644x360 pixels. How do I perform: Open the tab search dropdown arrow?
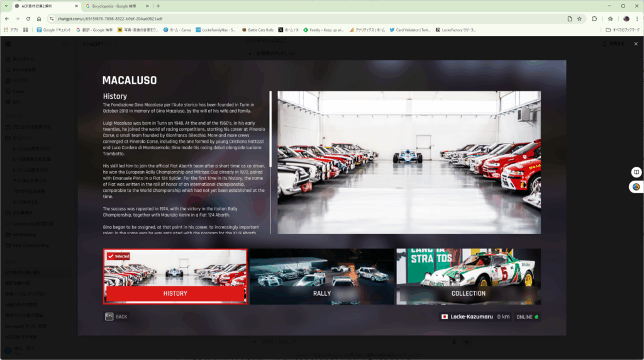click(6, 6)
